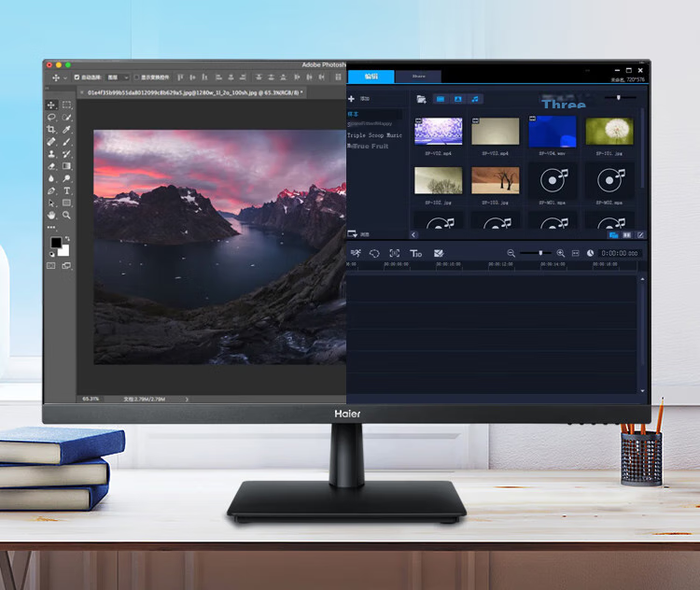Viewport: 700px width, 590px height.
Task: Select the Clone Stamp tool
Action: [x=51, y=154]
